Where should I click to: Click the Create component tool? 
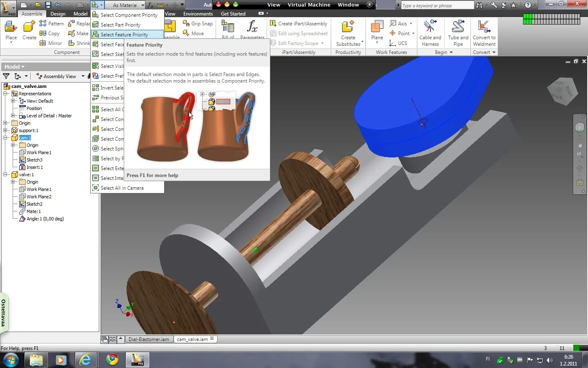pos(29,31)
